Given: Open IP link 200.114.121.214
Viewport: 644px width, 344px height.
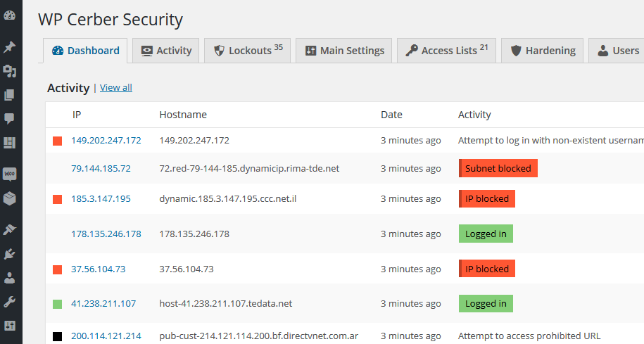Looking at the screenshot, I should point(106,336).
